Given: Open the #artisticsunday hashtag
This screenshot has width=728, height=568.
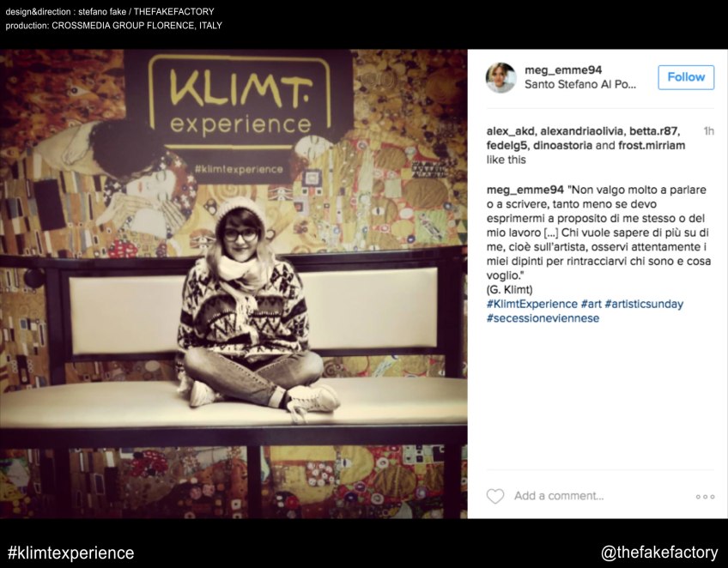Looking at the screenshot, I should pyautogui.click(x=644, y=304).
